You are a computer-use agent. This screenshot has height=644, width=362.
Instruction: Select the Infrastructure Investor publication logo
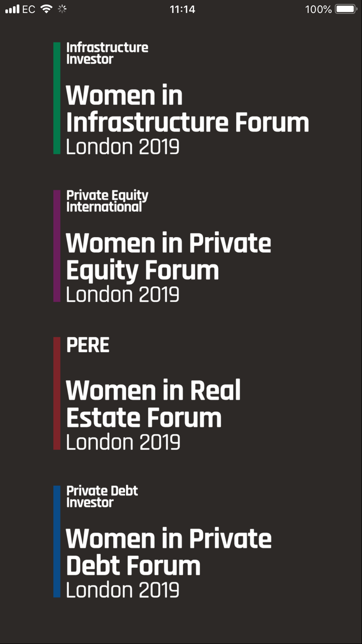(x=107, y=52)
